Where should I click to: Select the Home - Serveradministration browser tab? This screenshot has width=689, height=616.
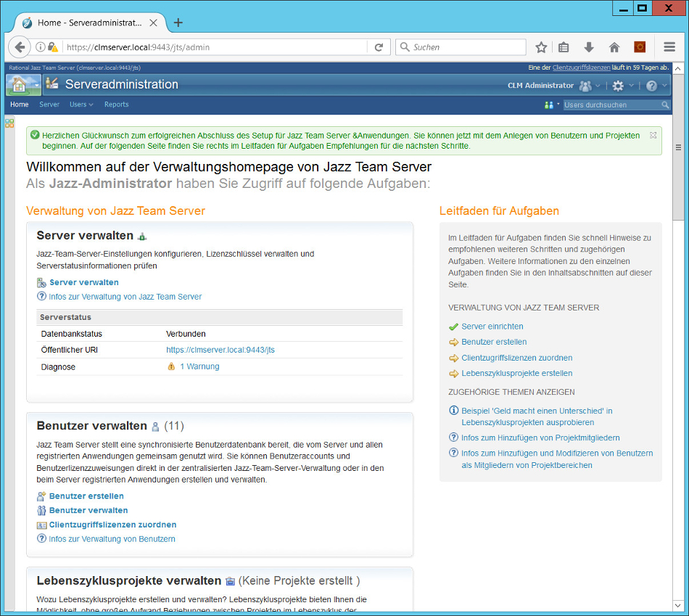(x=90, y=22)
